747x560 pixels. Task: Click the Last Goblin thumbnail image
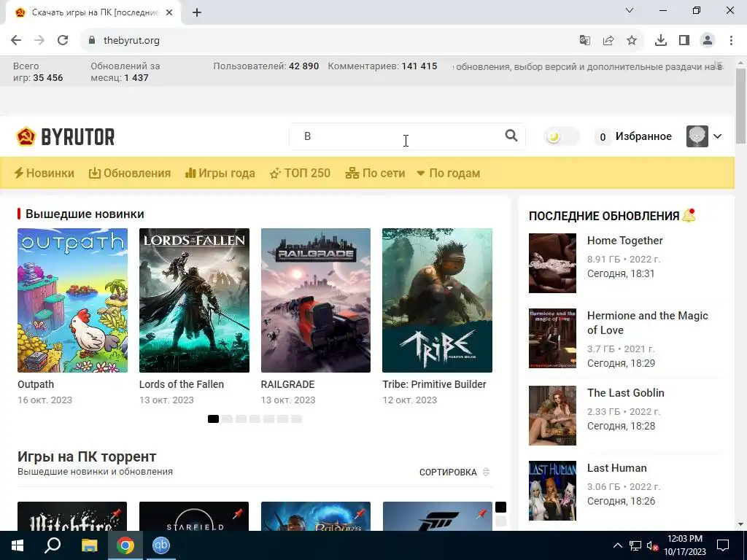[x=552, y=415]
